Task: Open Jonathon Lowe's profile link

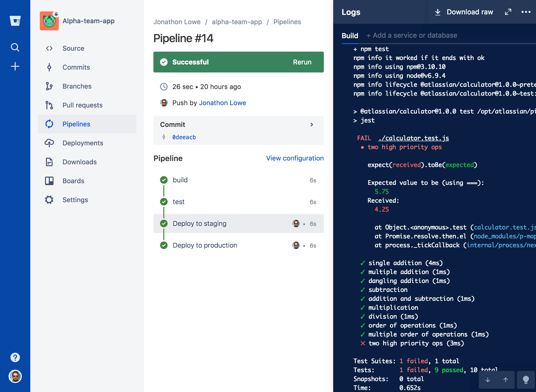Action: [x=222, y=103]
